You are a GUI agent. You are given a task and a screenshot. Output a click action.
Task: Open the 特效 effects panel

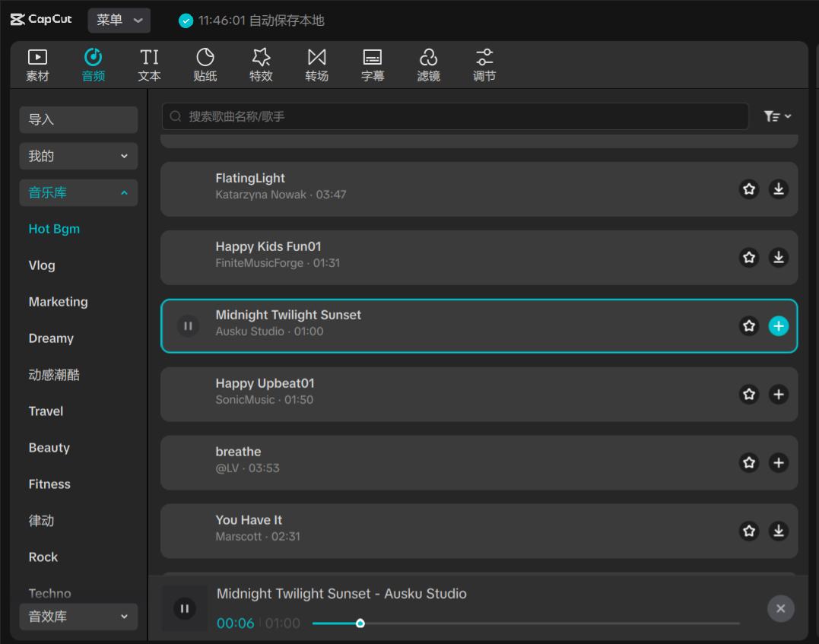point(261,65)
